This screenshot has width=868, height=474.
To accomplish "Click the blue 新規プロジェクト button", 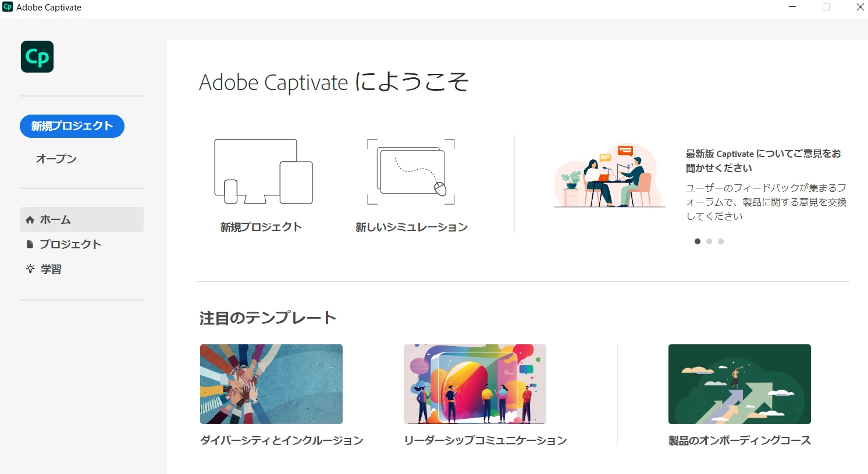I will (x=72, y=126).
